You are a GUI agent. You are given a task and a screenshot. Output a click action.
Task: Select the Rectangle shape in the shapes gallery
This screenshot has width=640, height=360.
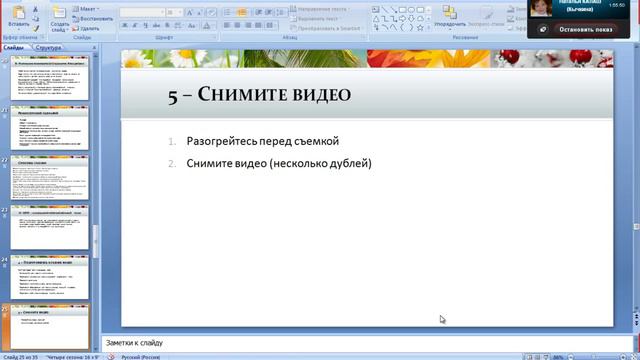click(402, 9)
